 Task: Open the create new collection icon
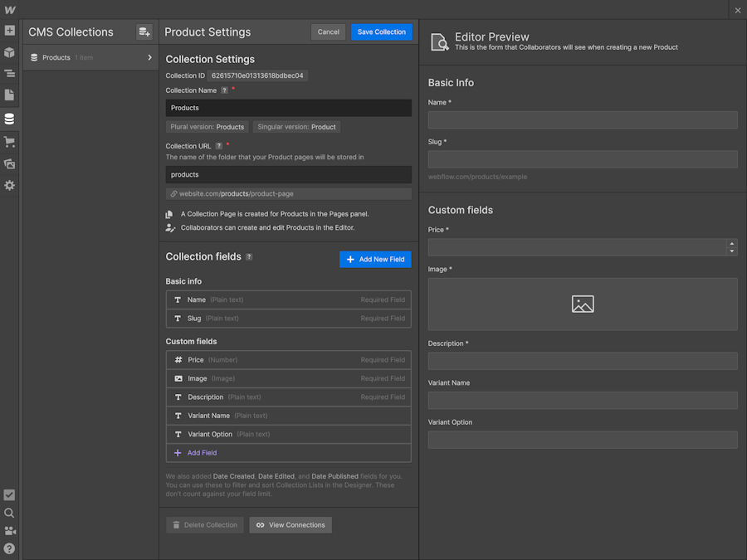pos(144,31)
